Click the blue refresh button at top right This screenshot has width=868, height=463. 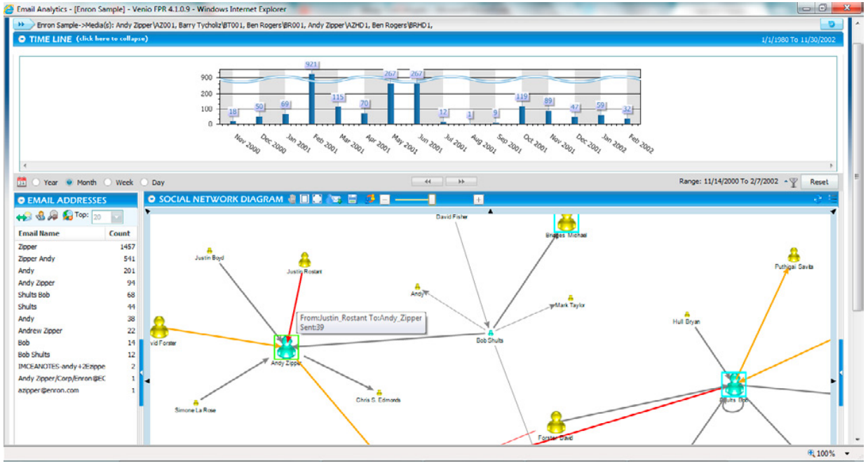pyautogui.click(x=831, y=24)
